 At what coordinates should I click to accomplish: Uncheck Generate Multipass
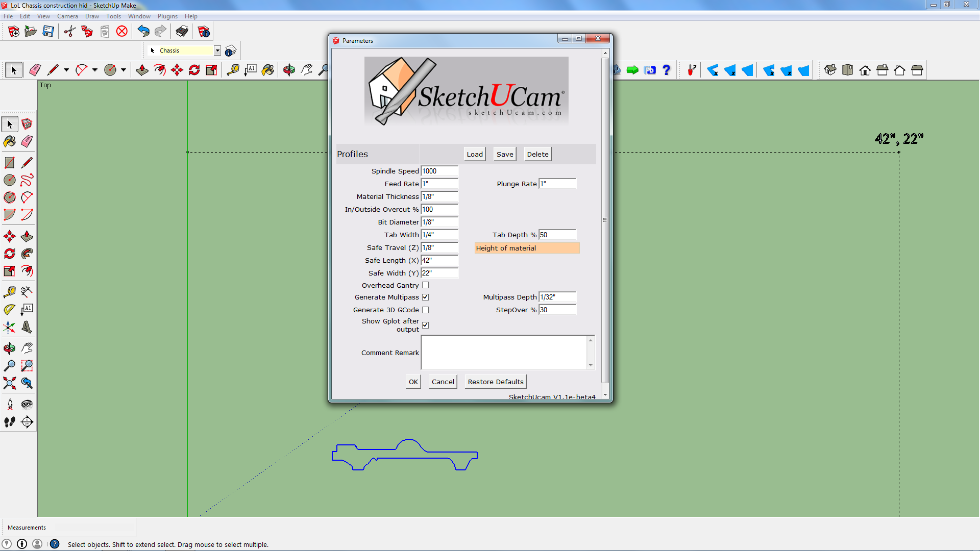click(426, 297)
